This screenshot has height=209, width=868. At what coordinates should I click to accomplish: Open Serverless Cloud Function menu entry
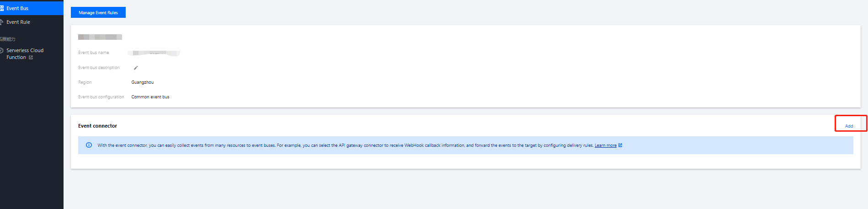pyautogui.click(x=25, y=51)
